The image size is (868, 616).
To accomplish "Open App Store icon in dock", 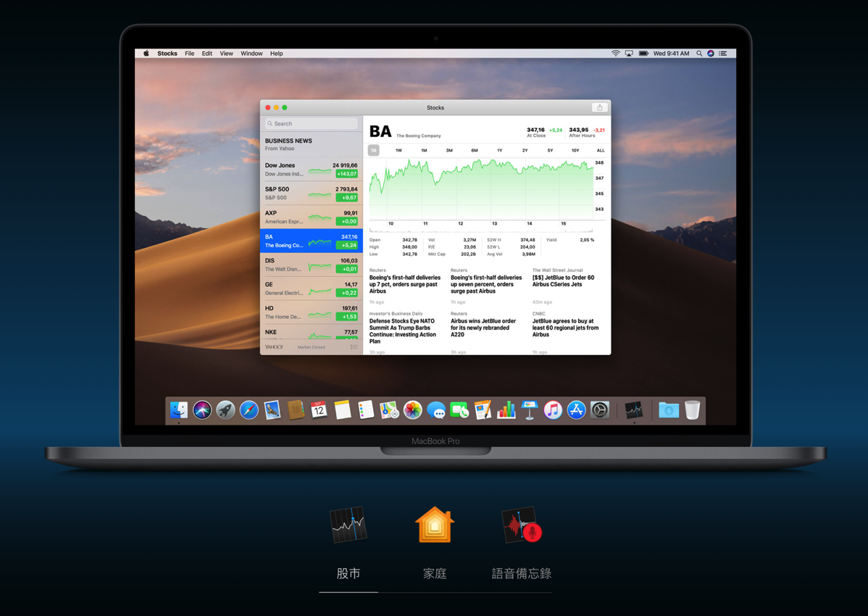I will pyautogui.click(x=576, y=410).
